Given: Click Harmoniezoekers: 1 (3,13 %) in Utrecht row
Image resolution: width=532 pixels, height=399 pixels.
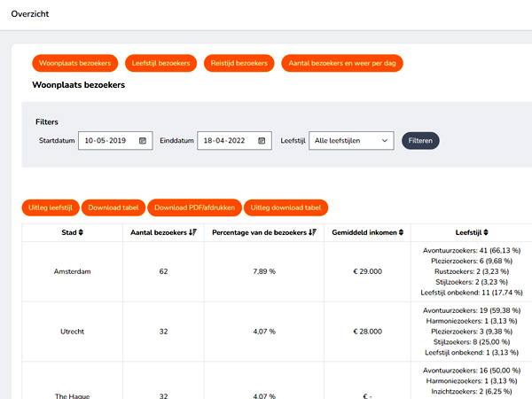Looking at the screenshot, I should [472, 321].
